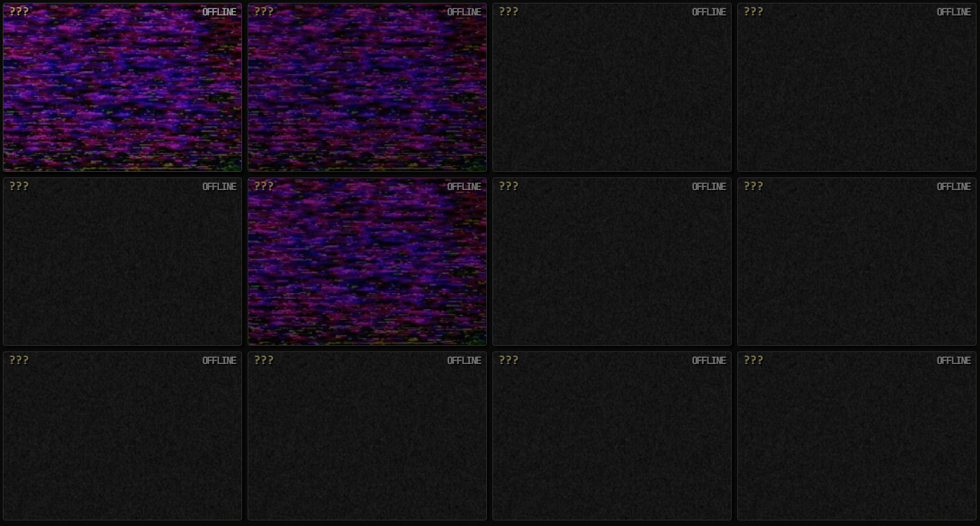
Task: Choose the offline tile in third row, second column
Action: click(x=367, y=436)
